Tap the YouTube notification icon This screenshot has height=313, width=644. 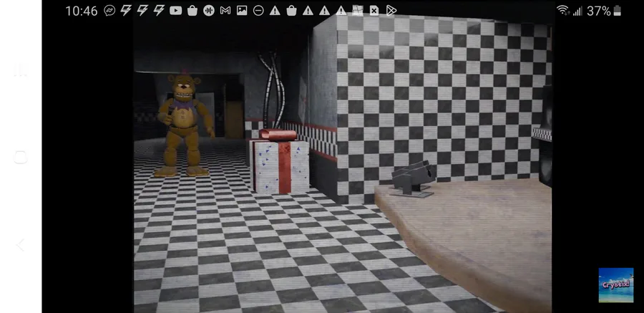tap(176, 11)
